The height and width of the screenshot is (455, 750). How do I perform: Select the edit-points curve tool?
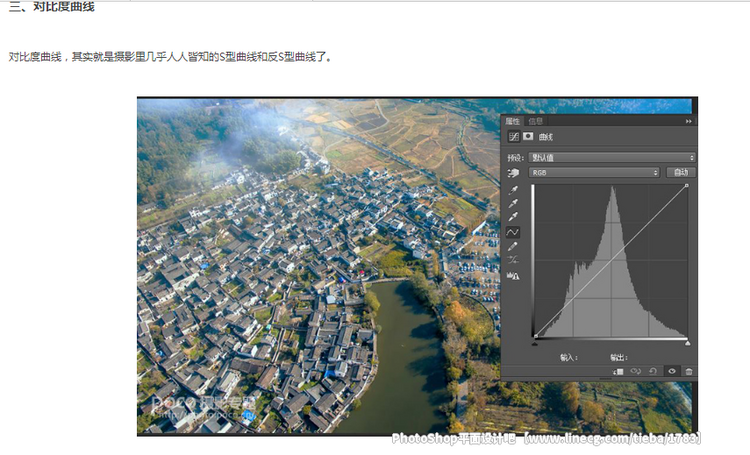pos(513,232)
